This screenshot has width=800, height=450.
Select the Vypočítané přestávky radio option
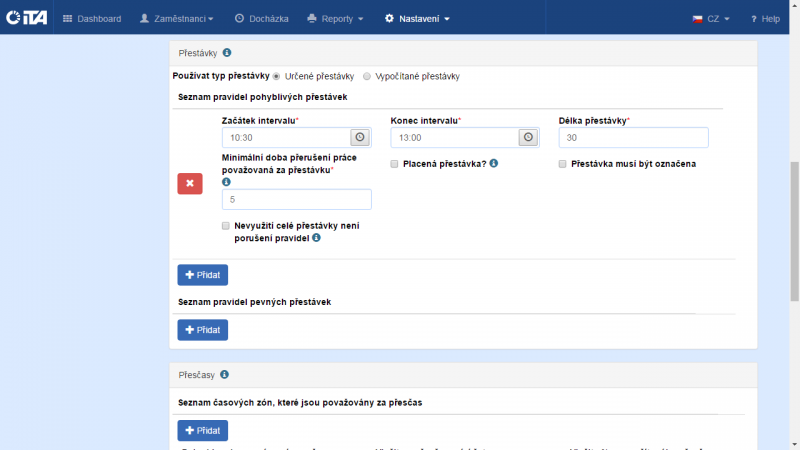367,76
